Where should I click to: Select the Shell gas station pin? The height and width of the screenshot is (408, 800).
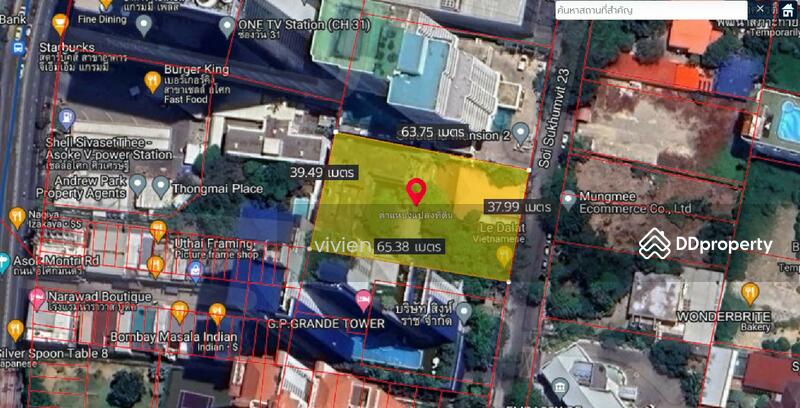tap(66, 118)
